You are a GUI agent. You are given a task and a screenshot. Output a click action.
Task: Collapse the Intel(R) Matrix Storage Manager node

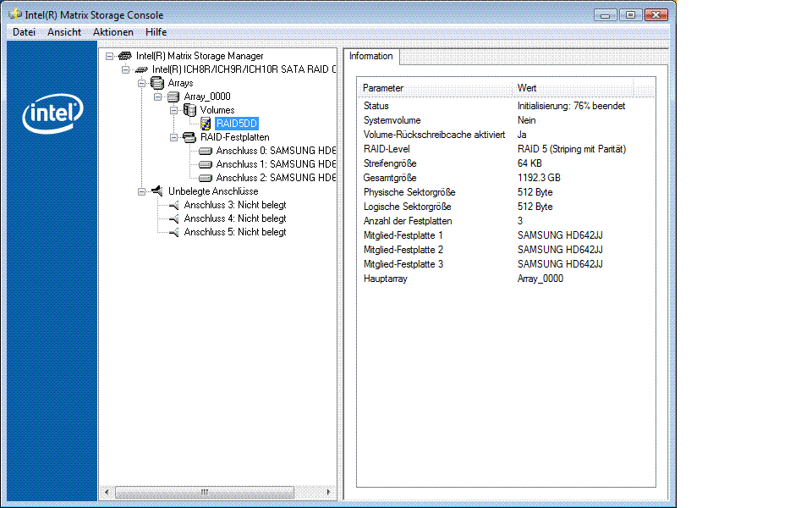pos(109,56)
